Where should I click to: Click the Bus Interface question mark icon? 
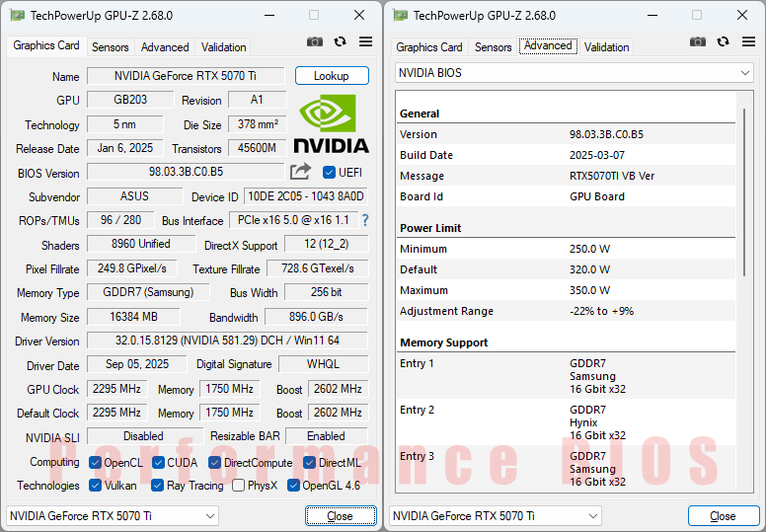[364, 220]
